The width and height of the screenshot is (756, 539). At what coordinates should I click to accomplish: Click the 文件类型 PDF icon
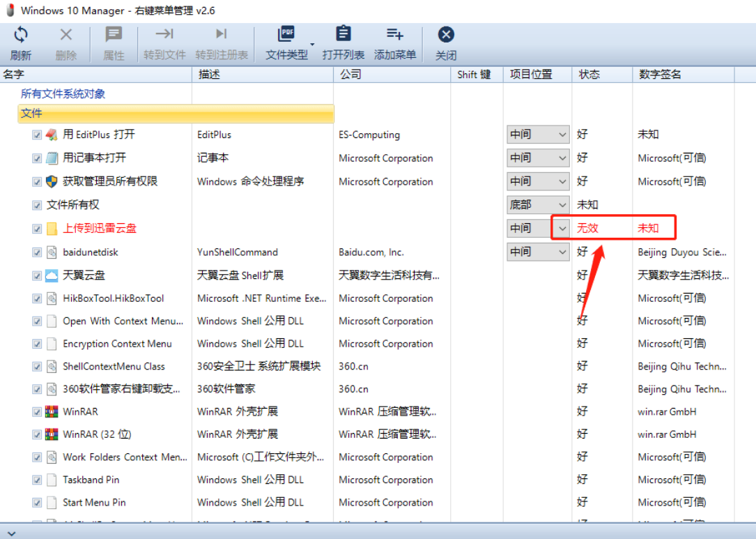point(286,35)
